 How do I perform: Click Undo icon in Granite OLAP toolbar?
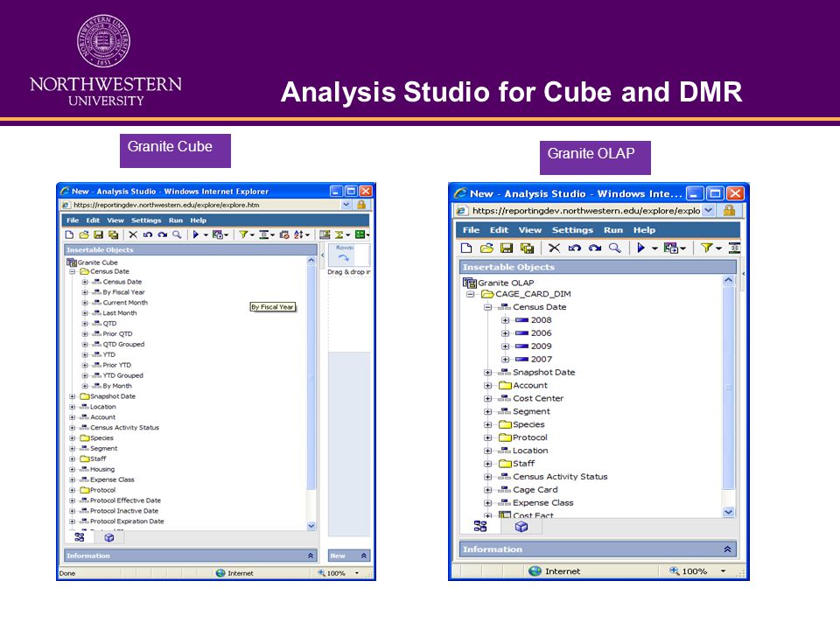575,248
